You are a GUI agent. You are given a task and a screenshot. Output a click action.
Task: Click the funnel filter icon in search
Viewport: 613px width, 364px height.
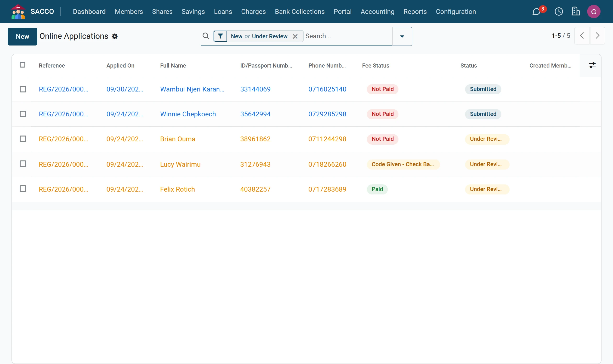220,36
